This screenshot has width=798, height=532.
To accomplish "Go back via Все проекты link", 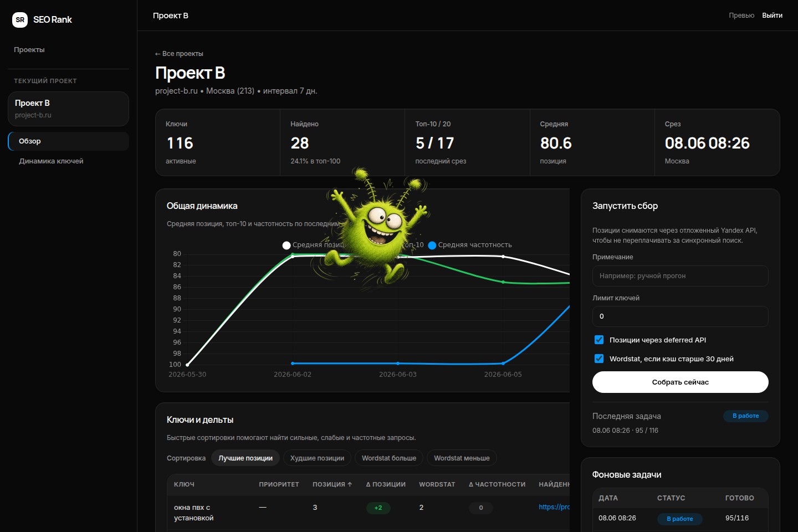I will [x=179, y=54].
